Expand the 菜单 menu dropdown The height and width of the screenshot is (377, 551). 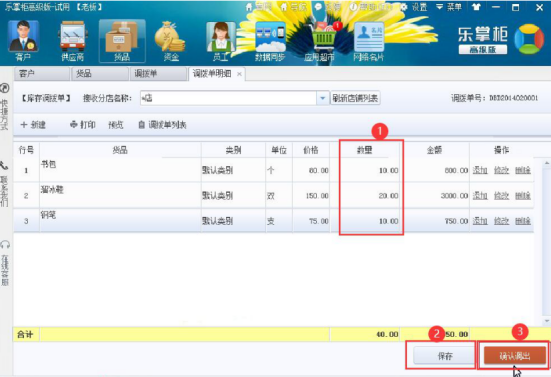click(x=449, y=7)
